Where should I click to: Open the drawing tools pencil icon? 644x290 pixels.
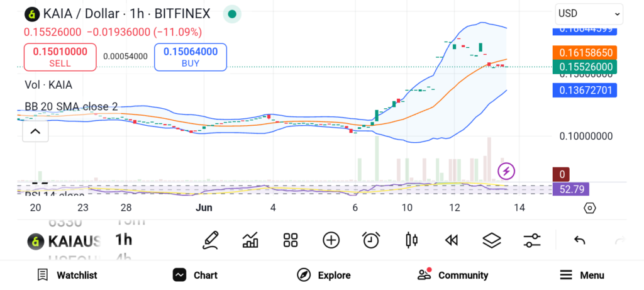click(211, 240)
